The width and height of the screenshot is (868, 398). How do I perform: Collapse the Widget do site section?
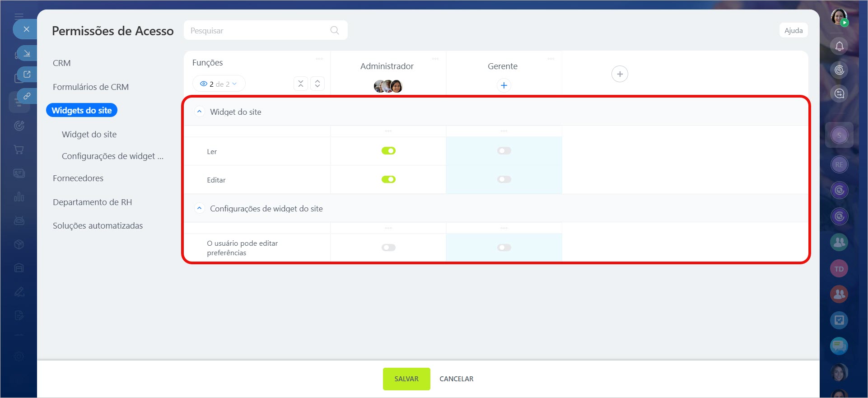tap(199, 112)
